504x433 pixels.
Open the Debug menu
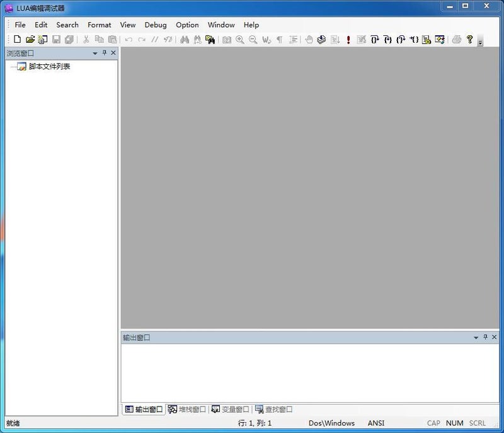pyautogui.click(x=155, y=25)
